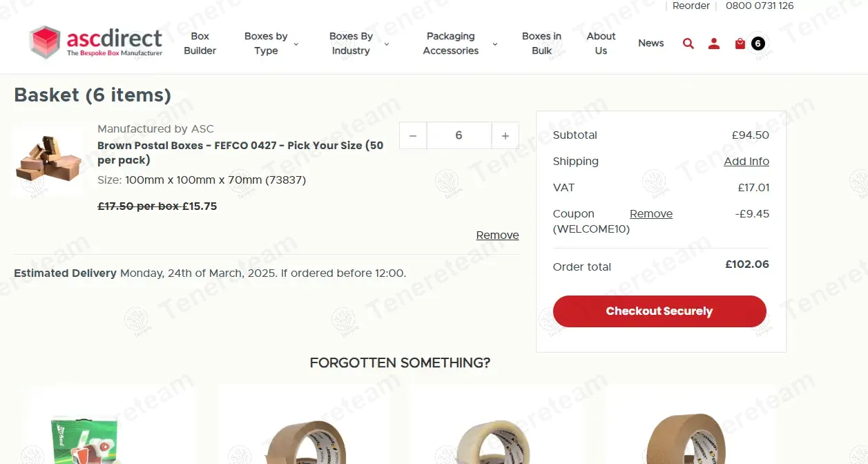Go to Boxes in Bulk page
Image resolution: width=868 pixels, height=464 pixels.
[x=541, y=43]
